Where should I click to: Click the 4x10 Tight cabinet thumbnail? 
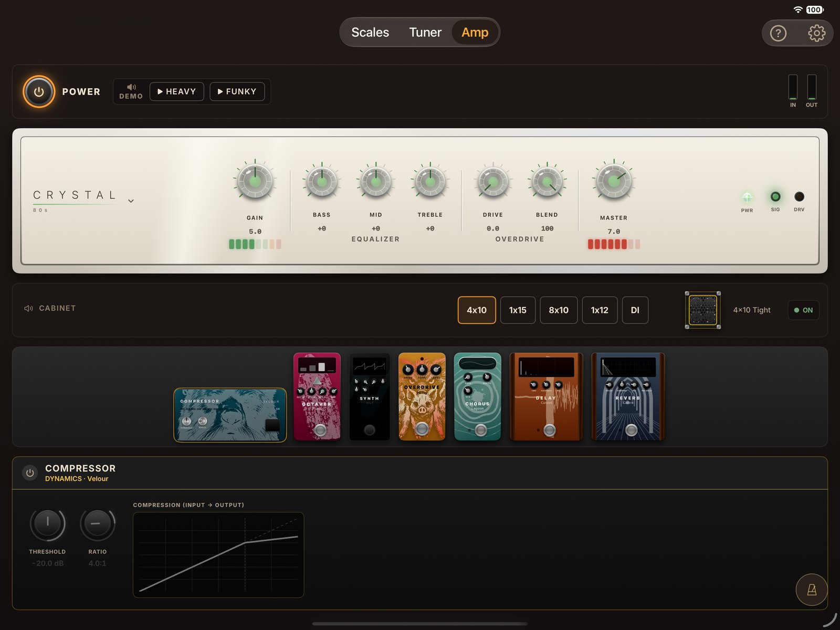[x=702, y=310]
